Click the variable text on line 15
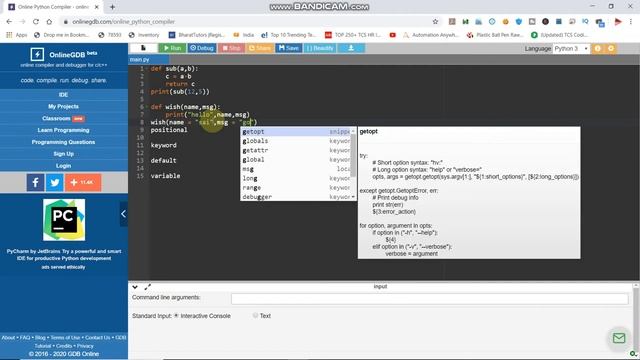 [165, 176]
